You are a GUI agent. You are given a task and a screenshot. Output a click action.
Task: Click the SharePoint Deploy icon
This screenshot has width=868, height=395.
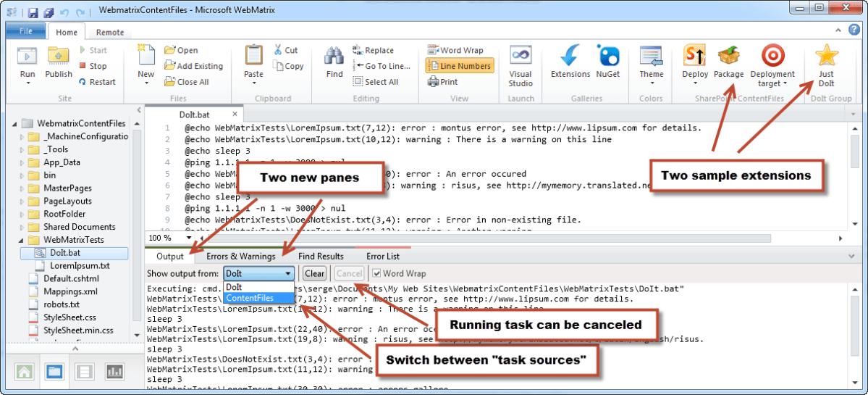coord(695,56)
